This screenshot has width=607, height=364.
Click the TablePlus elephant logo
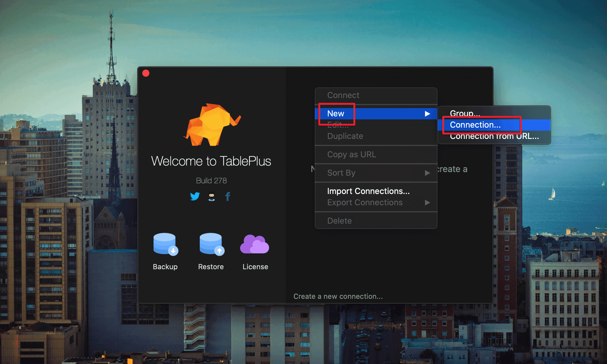tap(213, 125)
